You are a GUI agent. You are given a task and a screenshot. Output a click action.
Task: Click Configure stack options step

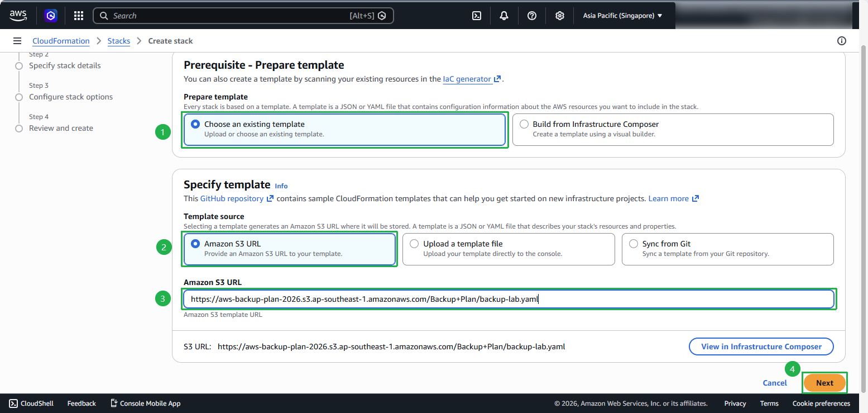pos(71,97)
